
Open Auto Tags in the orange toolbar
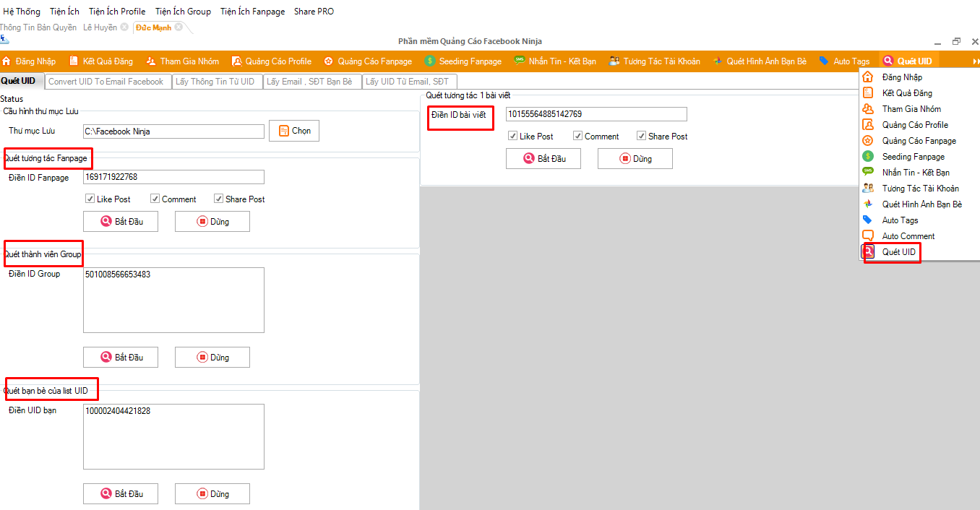[x=844, y=61]
